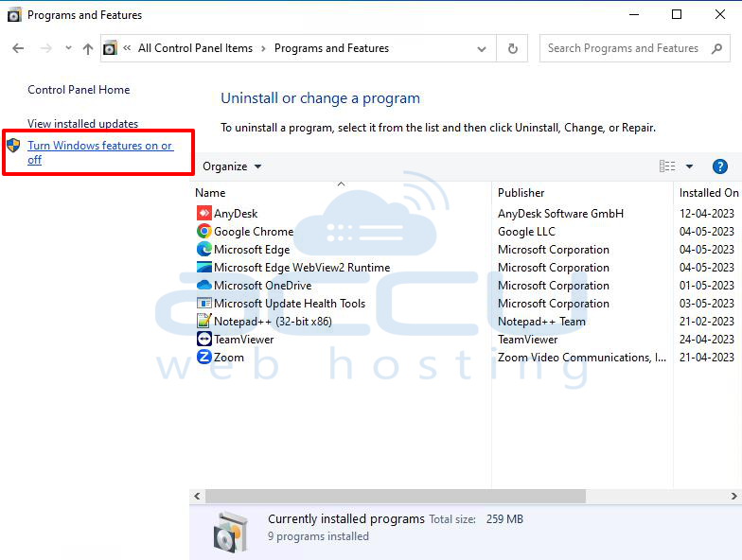The image size is (742, 560).
Task: Click the refresh button beside the address bar
Action: coord(513,48)
